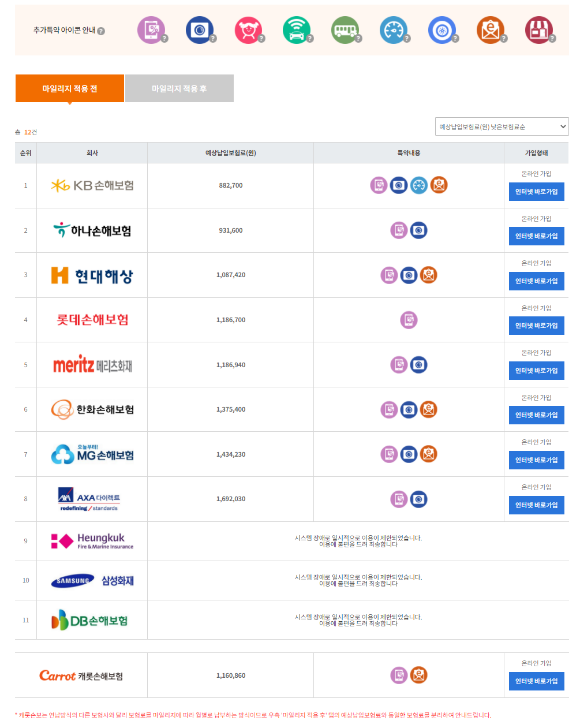Click the email icon in the 한화손해보험 row
This screenshot has width=580, height=728.
429,409
